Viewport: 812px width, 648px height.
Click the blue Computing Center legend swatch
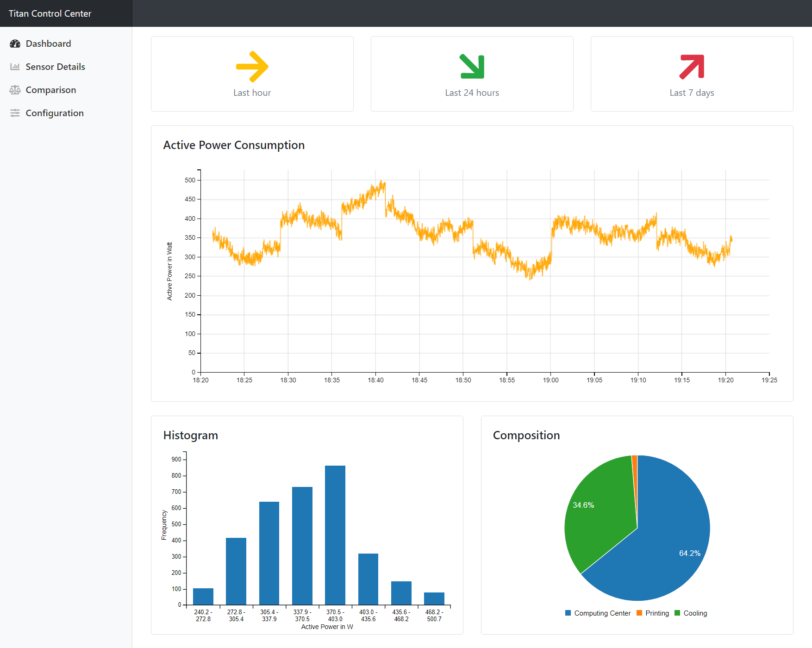point(568,613)
